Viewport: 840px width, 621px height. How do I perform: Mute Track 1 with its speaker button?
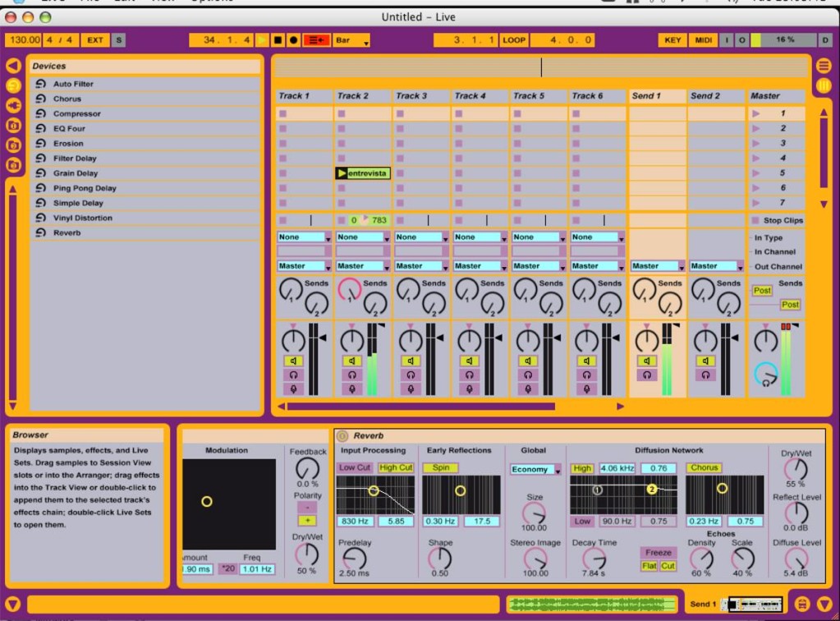tap(293, 361)
